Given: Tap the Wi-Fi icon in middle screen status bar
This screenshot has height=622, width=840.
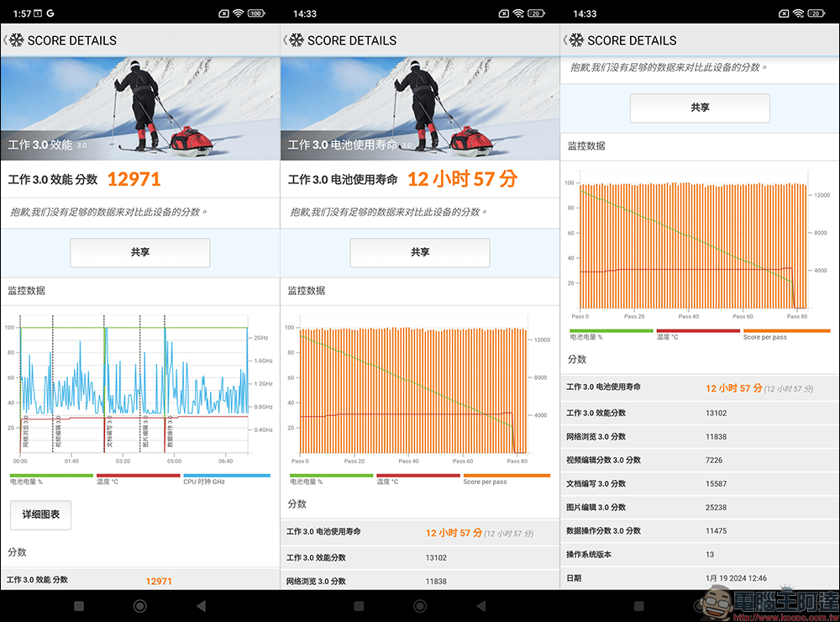Looking at the screenshot, I should click(x=518, y=13).
